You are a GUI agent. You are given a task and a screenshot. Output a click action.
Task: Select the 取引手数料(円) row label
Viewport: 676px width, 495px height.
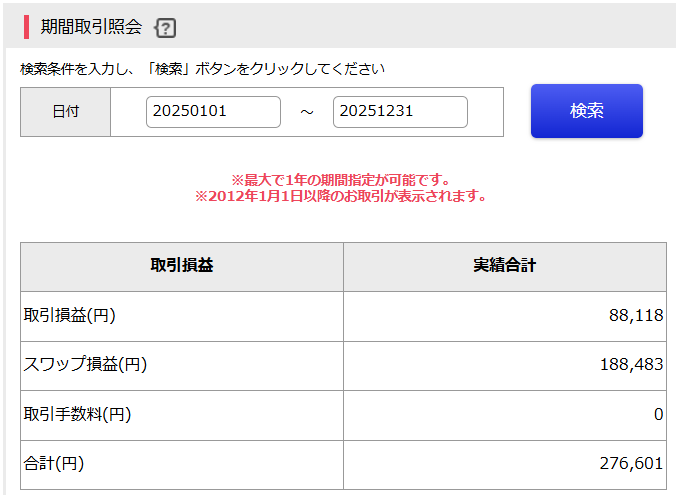(x=77, y=414)
